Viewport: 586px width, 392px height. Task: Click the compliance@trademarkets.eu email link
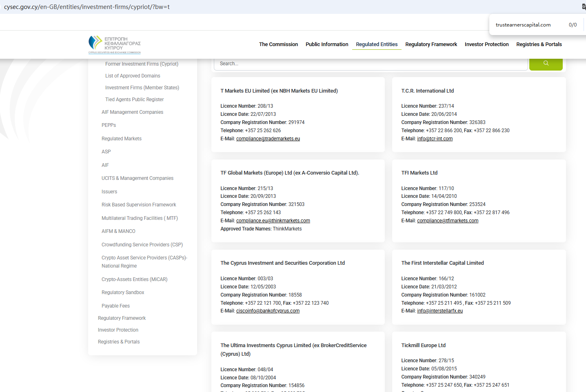268,139
